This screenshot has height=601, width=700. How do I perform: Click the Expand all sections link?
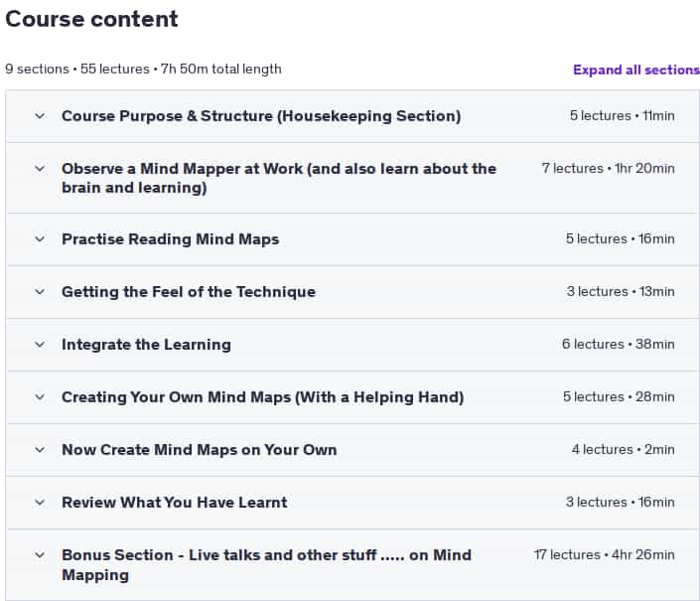636,70
